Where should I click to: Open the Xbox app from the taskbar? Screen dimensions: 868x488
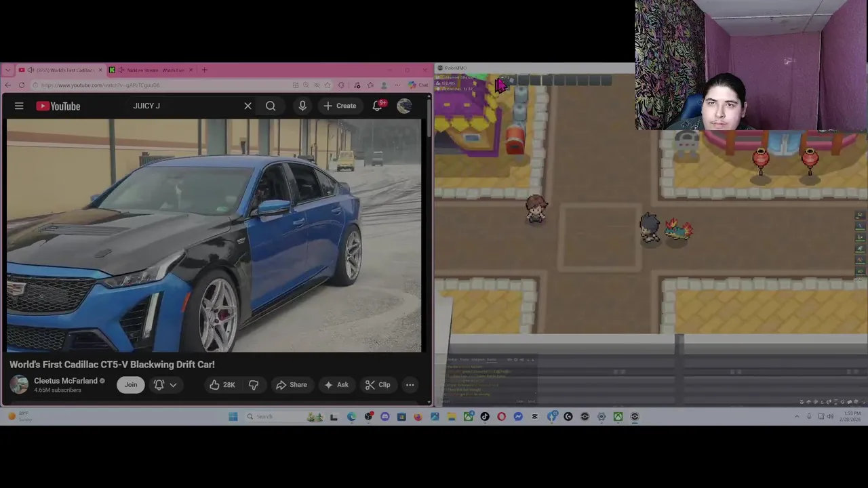[618, 416]
